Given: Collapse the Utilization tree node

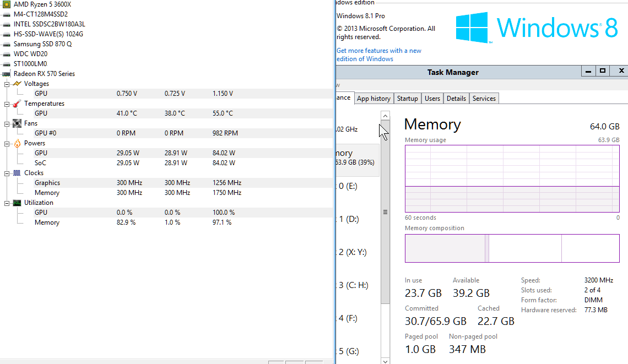Looking at the screenshot, I should 7,203.
